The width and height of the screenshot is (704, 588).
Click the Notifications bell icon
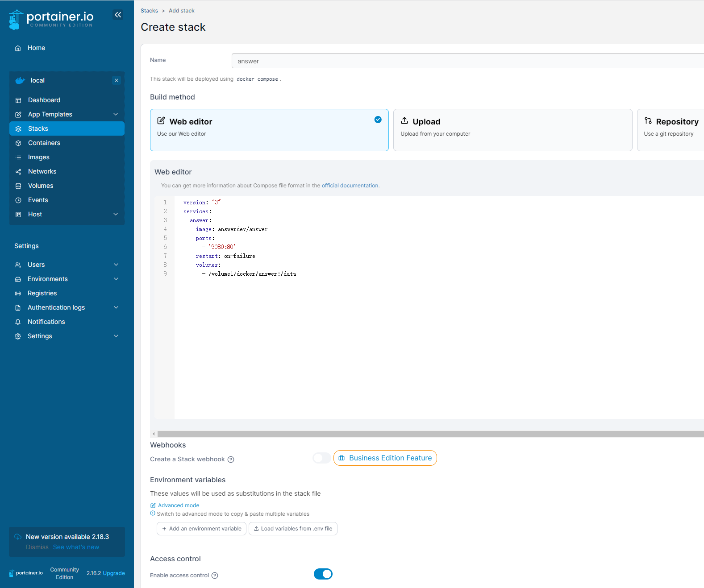coord(18,322)
